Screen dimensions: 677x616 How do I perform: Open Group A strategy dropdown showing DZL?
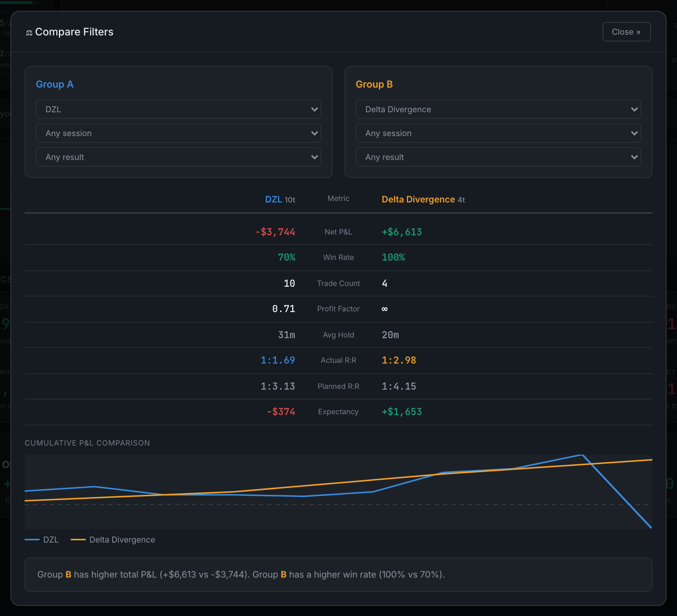(x=178, y=109)
